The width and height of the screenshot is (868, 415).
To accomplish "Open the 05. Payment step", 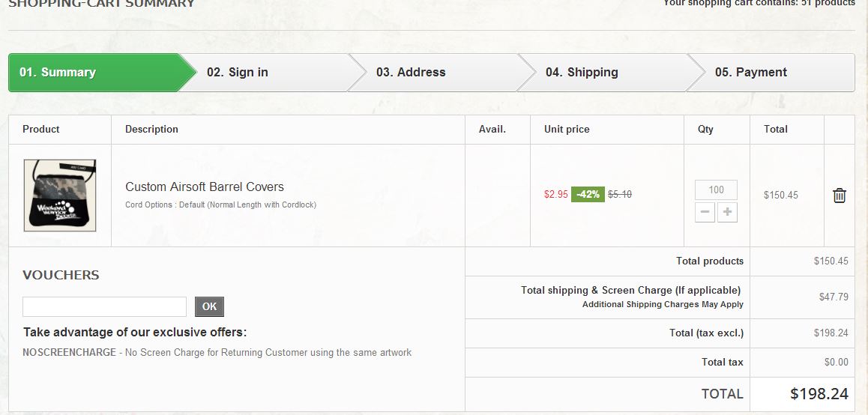I will (750, 73).
